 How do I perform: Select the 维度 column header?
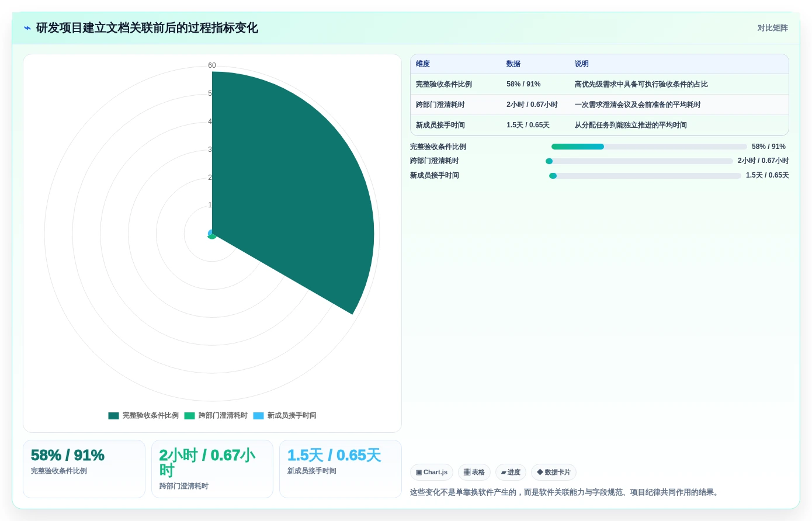click(423, 64)
